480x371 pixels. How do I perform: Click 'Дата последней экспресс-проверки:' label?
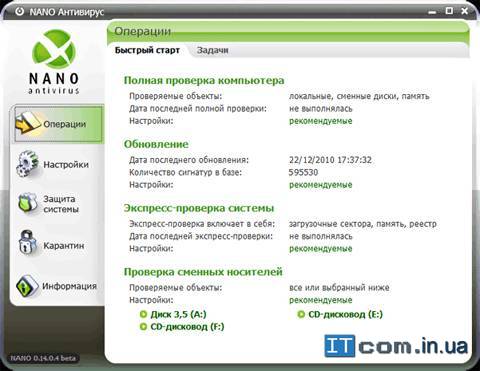point(201,236)
